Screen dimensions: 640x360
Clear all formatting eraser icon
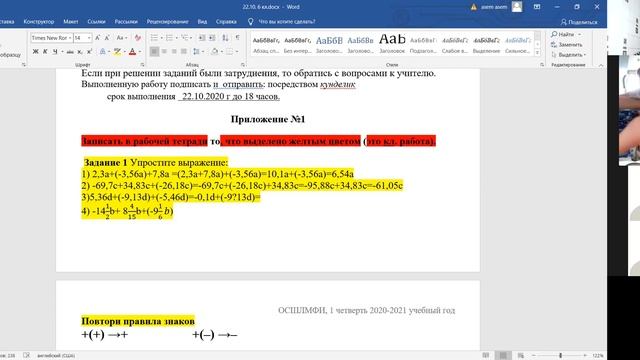click(x=138, y=38)
